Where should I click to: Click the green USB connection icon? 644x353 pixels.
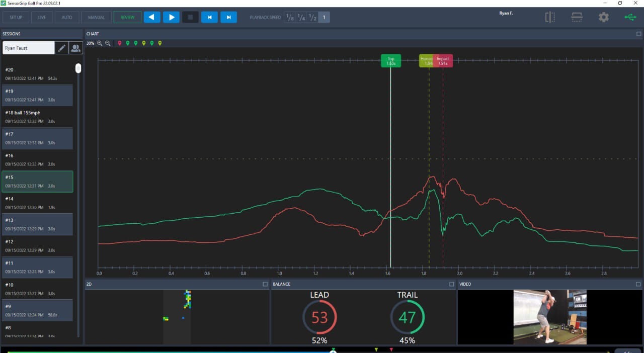tap(630, 17)
